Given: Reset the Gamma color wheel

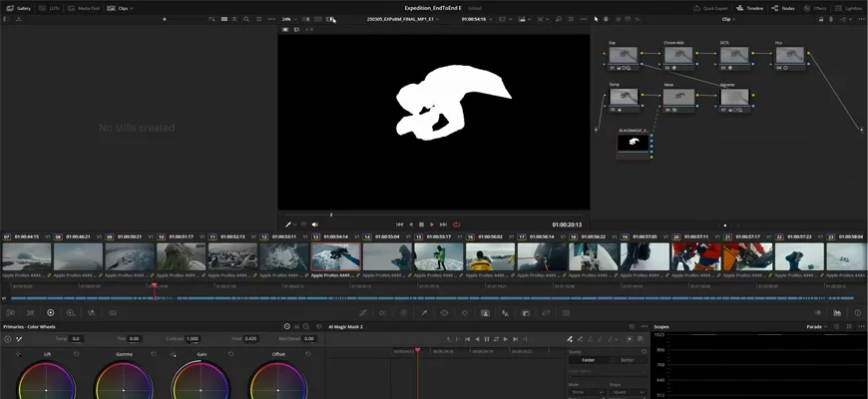Looking at the screenshot, I should [x=154, y=354].
